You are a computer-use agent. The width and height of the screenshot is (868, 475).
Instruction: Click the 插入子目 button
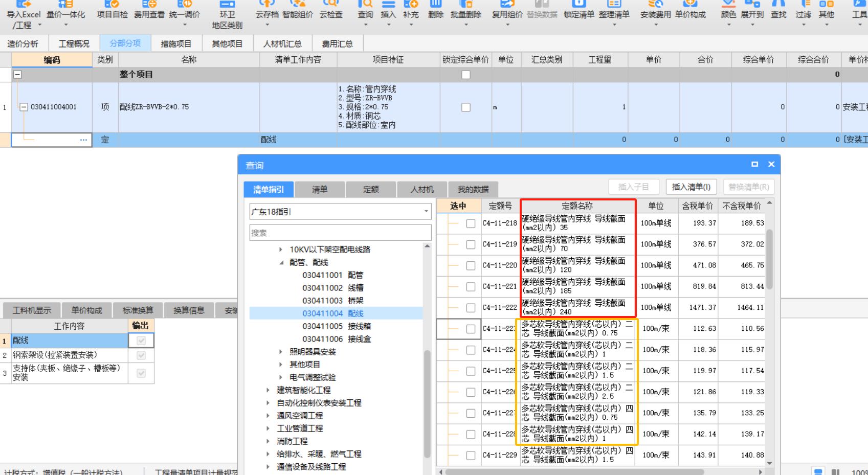[x=633, y=187]
